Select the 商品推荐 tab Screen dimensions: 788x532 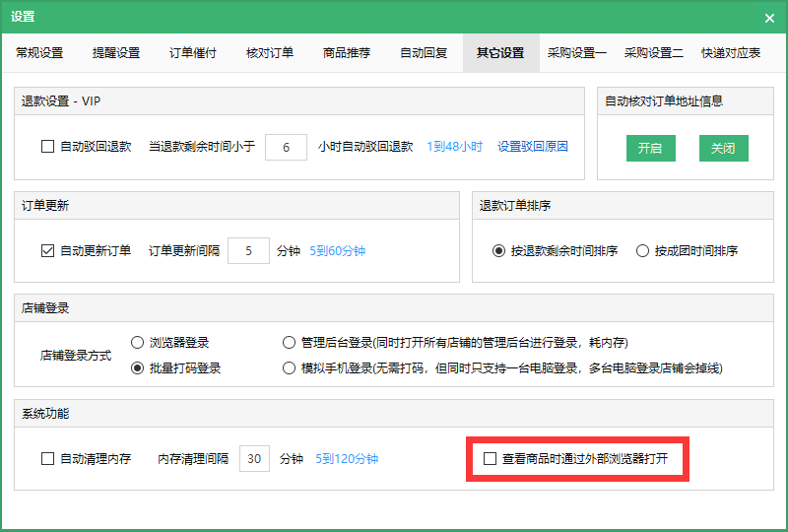pyautogui.click(x=347, y=53)
